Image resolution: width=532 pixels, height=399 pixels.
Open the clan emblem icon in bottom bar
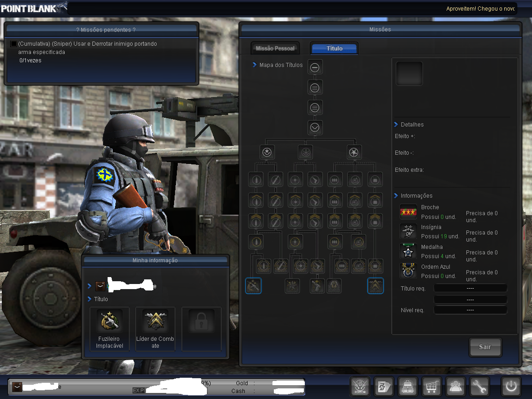coord(360,387)
